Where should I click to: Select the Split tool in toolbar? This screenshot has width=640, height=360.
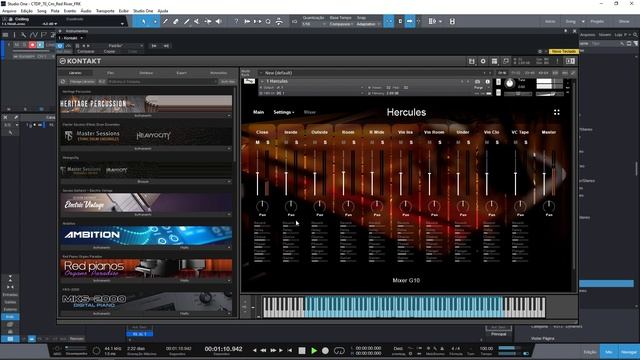[187, 21]
